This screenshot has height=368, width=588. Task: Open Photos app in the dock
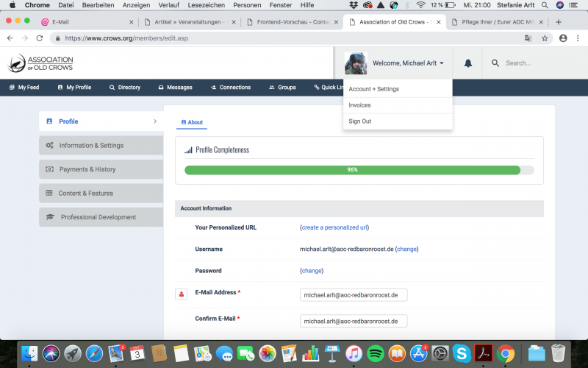tap(268, 353)
